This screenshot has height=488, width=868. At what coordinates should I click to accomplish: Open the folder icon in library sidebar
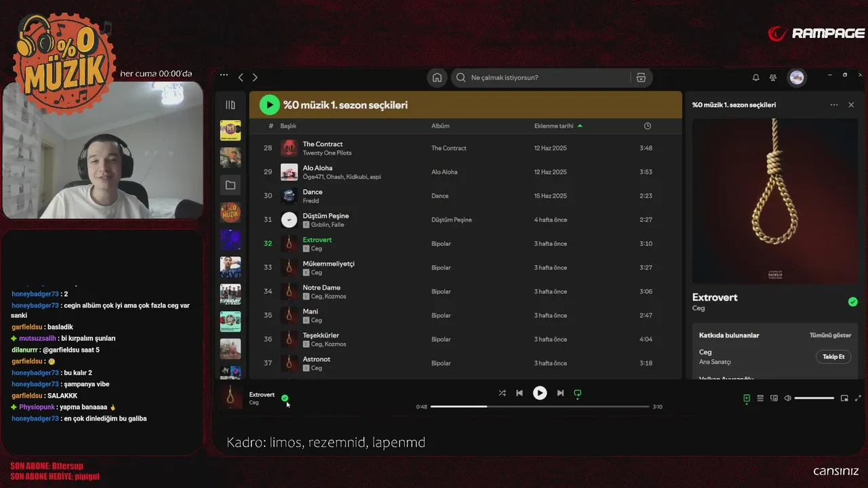point(231,185)
